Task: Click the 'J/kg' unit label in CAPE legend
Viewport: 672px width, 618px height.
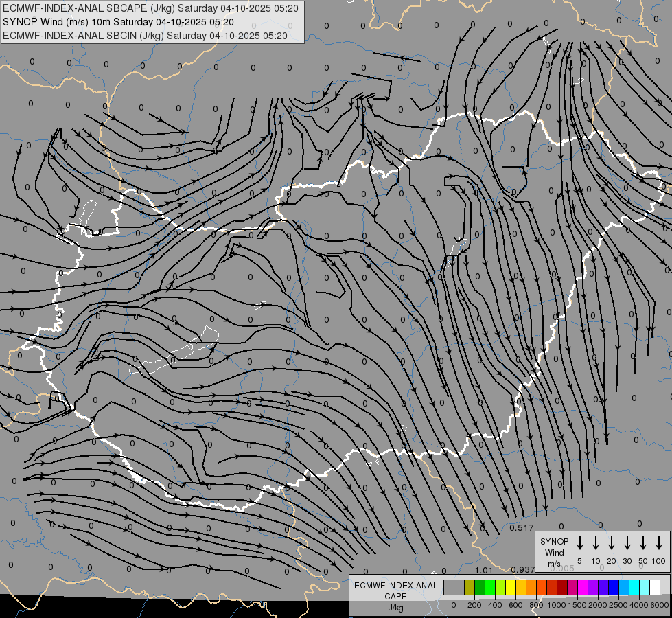Action: tap(395, 608)
